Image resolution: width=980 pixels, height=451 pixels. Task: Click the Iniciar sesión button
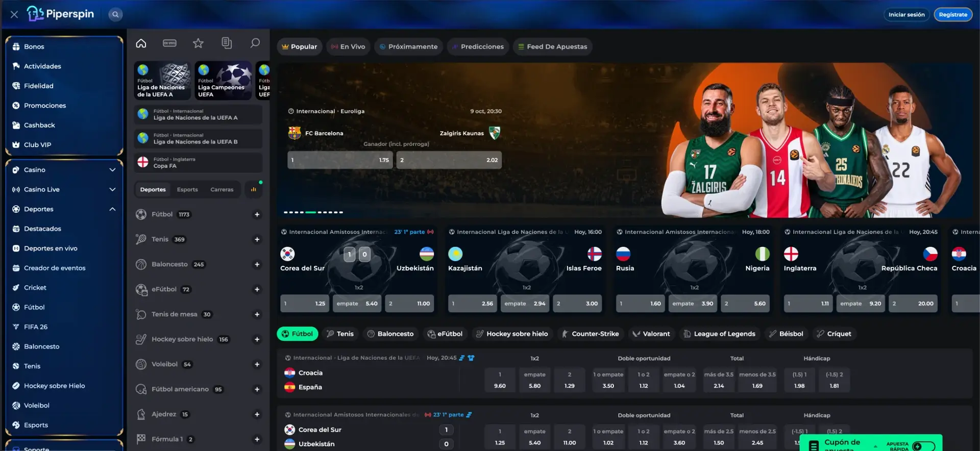[x=906, y=14]
